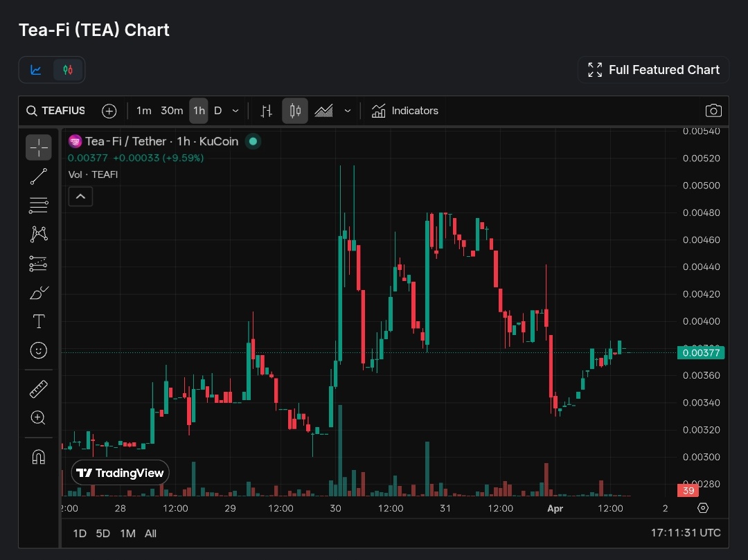This screenshot has height=560, width=748.
Task: Set the 1D date range
Action: 80,533
